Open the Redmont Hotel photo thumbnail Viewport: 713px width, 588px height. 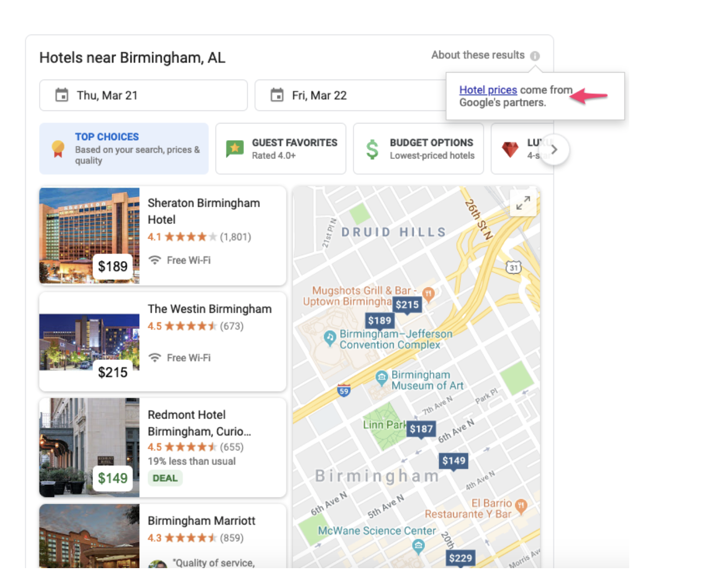click(x=90, y=448)
